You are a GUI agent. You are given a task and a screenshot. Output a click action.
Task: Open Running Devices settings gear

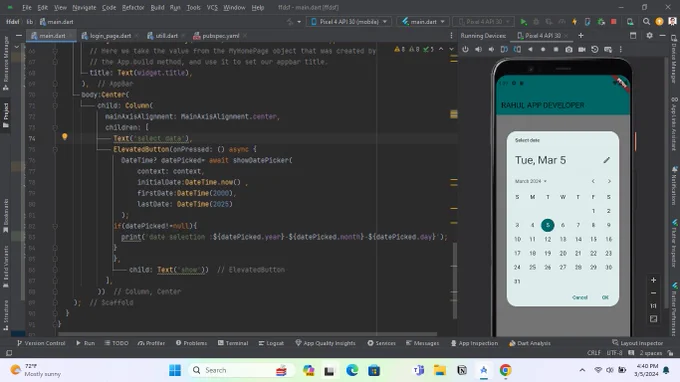(x=649, y=36)
